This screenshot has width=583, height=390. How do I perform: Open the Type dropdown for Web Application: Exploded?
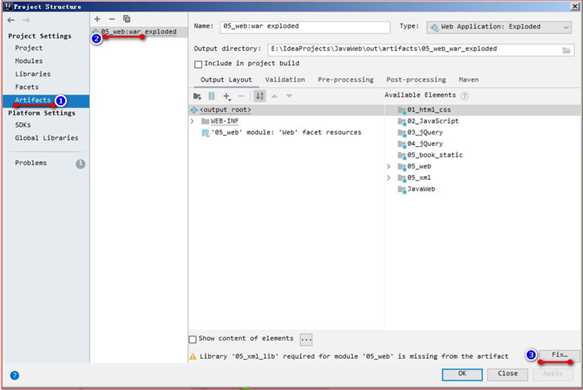tap(499, 27)
